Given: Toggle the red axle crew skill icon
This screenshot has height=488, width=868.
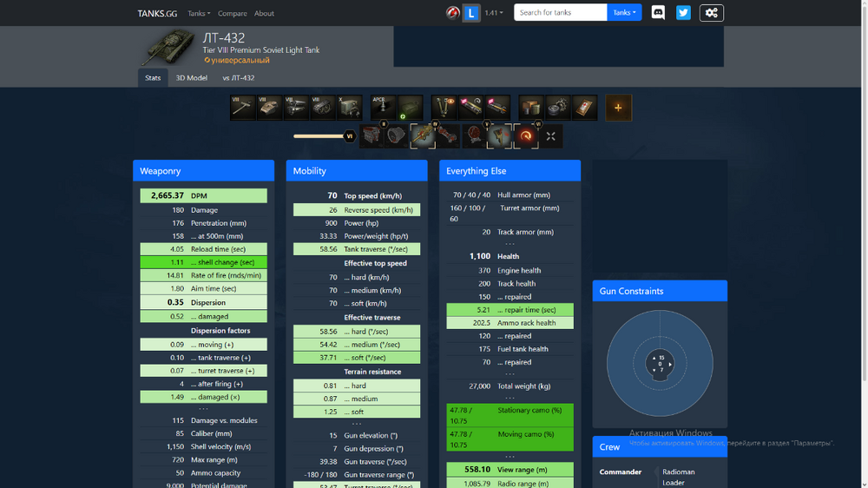Looking at the screenshot, I should click(448, 135).
